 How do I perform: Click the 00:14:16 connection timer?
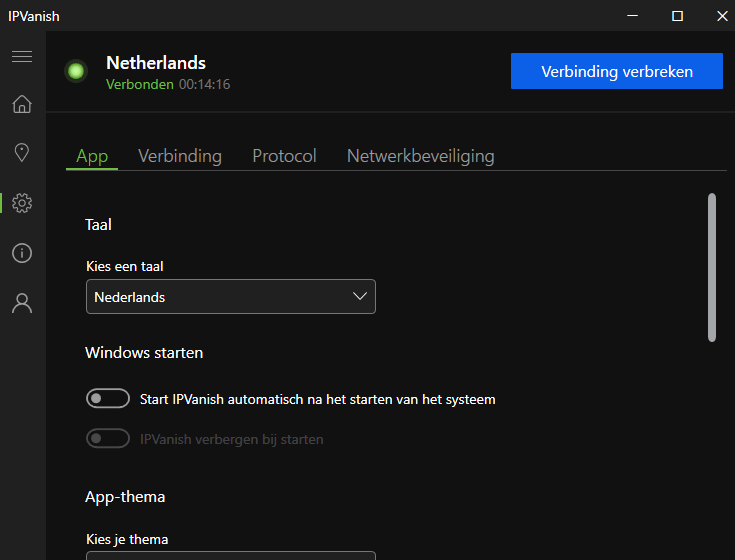(x=204, y=84)
